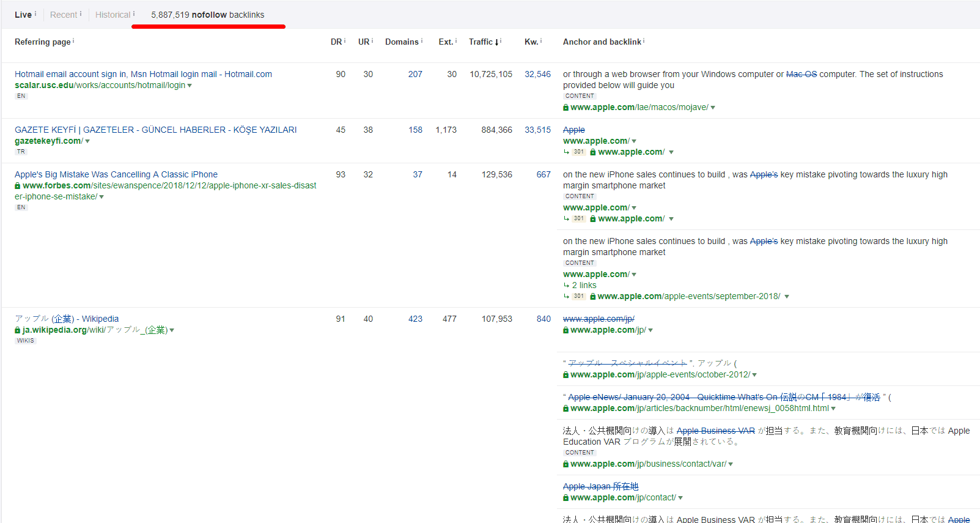
Task: Open the GAZETE KEYFİ referring page link
Action: pos(155,130)
